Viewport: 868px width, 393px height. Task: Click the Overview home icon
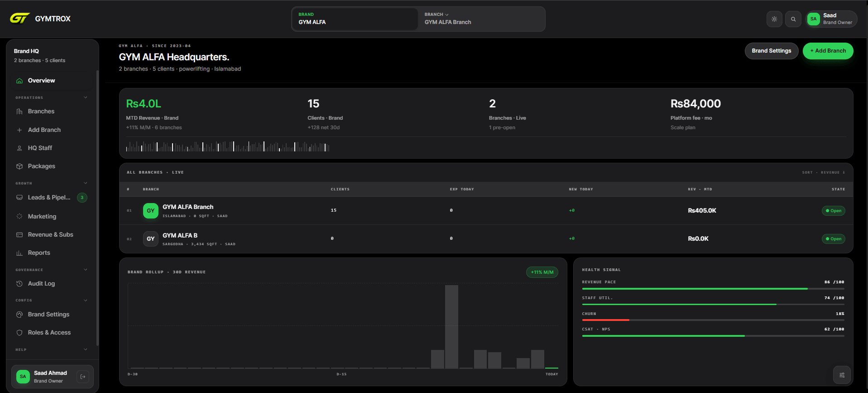click(x=19, y=81)
